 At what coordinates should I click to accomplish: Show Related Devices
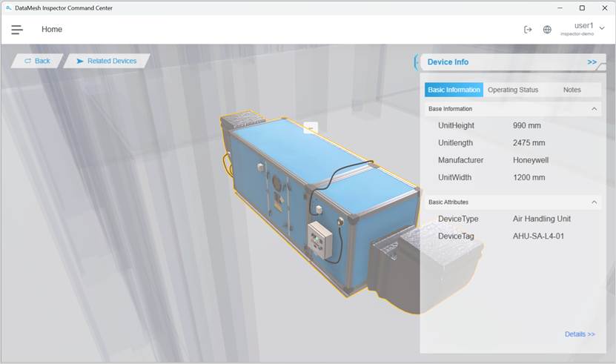[x=106, y=61]
